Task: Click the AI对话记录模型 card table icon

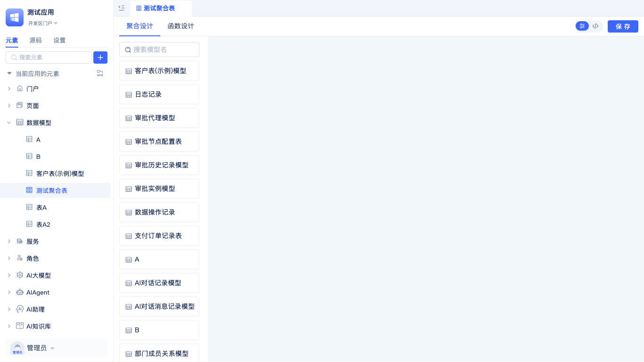Action: coord(128,283)
